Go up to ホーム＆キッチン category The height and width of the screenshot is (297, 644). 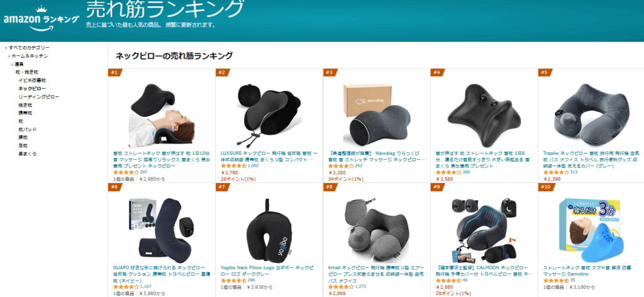28,56
